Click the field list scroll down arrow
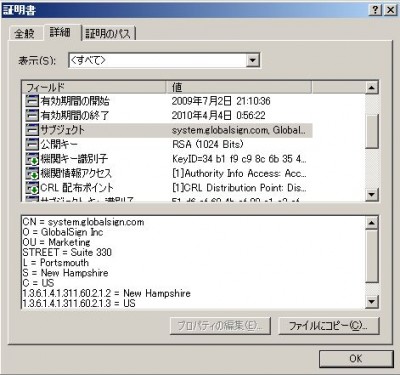Screen dimensions: 400x375 click(372, 195)
